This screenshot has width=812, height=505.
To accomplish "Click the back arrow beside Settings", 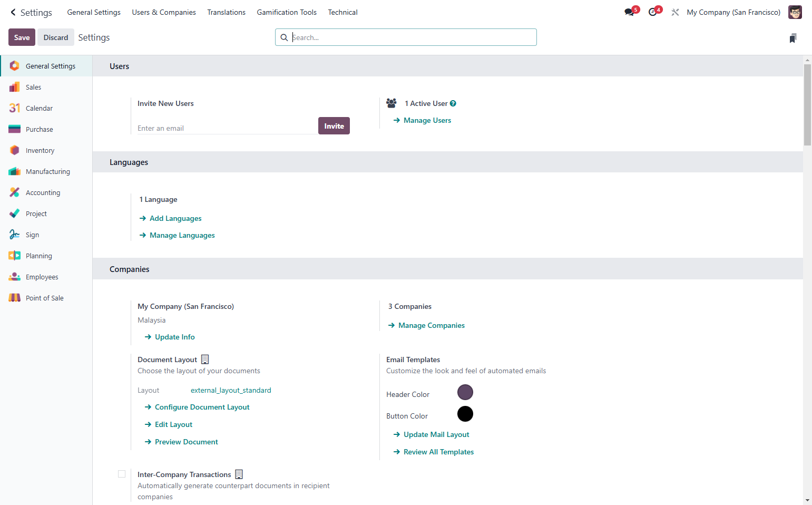I will point(13,12).
